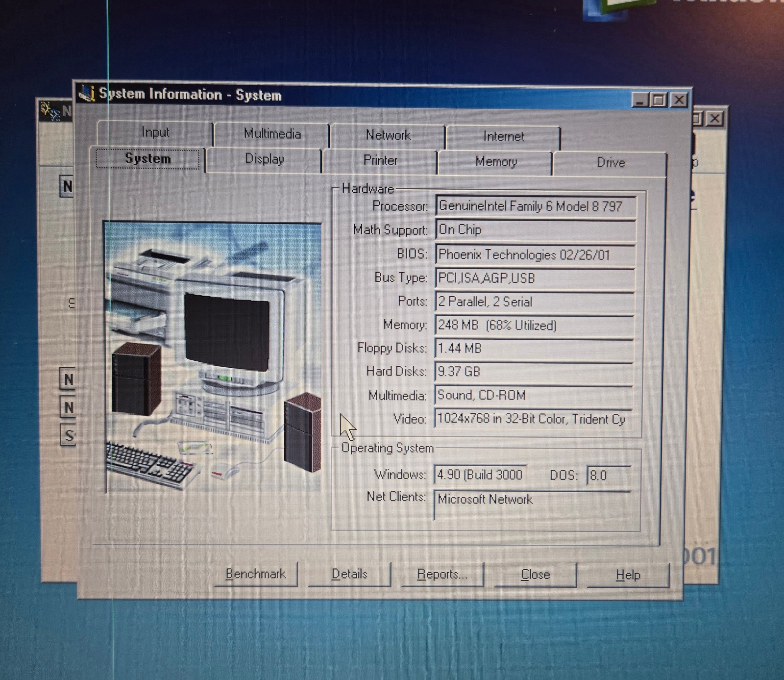Click the Processor: label
The image size is (784, 680).
399,206
